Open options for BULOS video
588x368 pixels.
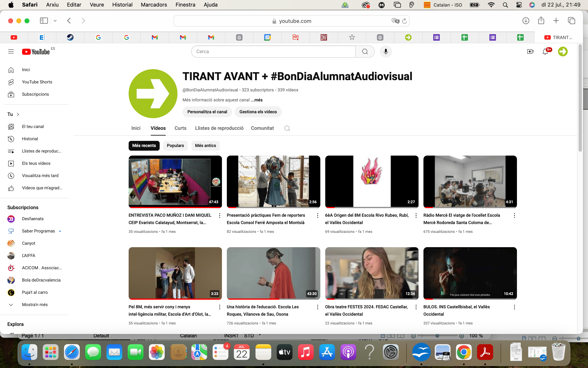pos(514,307)
